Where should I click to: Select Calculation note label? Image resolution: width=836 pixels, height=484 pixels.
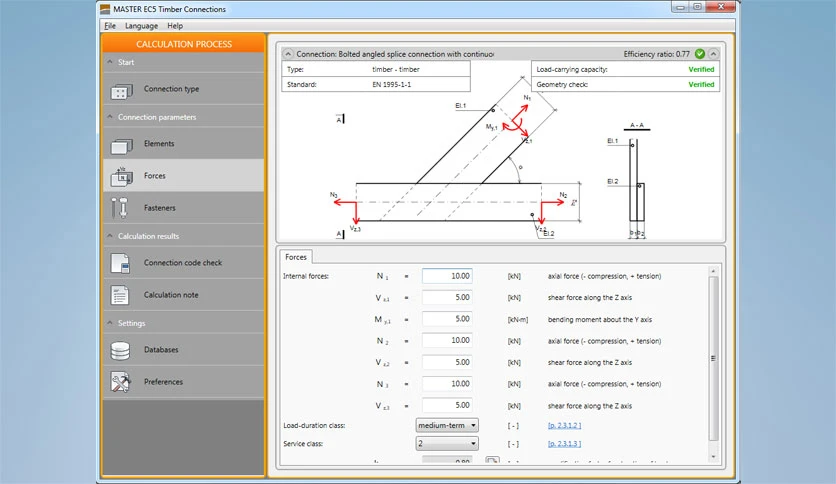(x=171, y=295)
